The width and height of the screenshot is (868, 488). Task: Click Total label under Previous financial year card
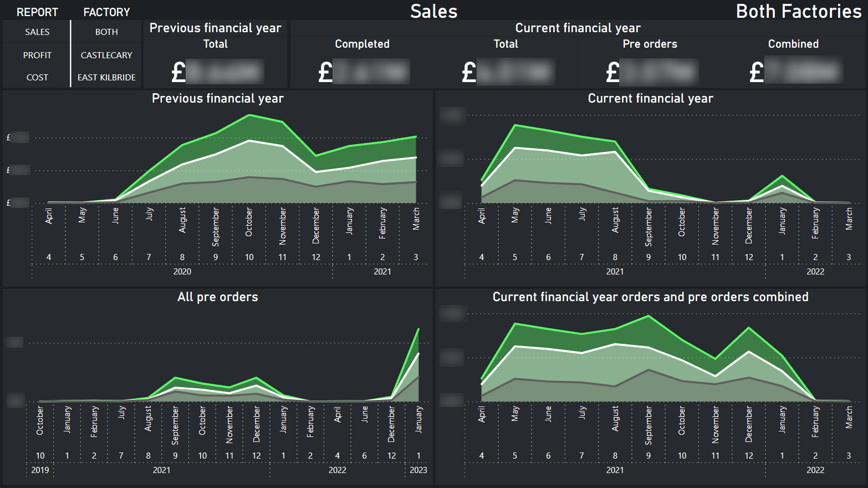216,44
